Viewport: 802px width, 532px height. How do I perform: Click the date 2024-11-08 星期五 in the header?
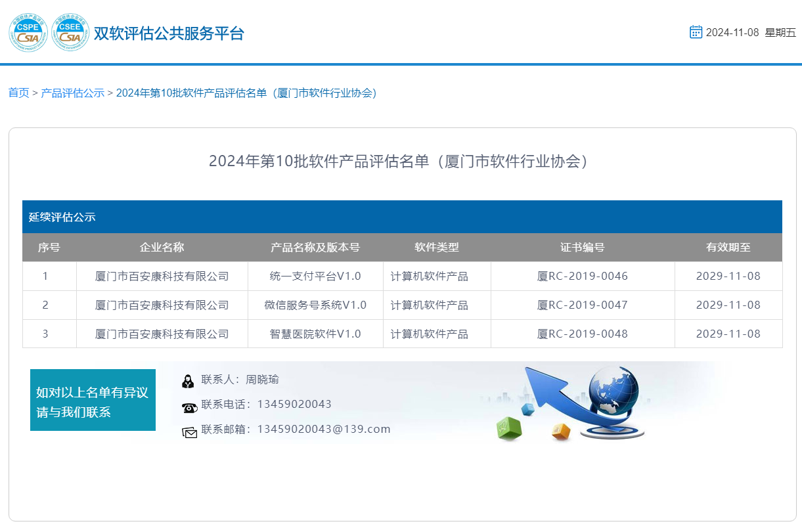click(x=751, y=33)
